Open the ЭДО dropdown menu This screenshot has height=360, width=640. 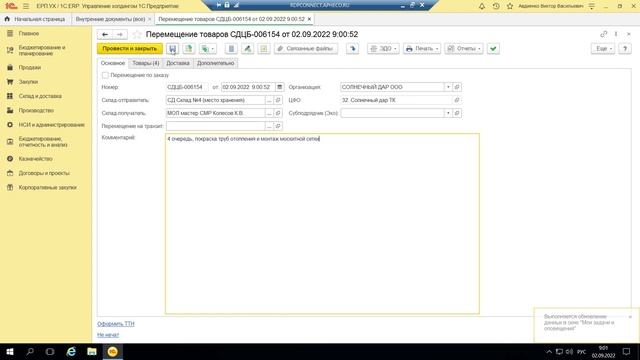tap(383, 49)
